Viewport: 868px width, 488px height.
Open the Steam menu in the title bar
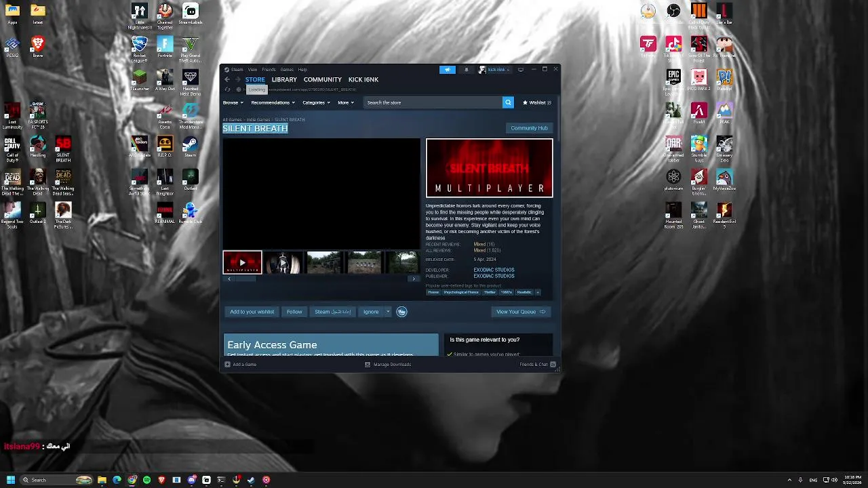tap(234, 69)
